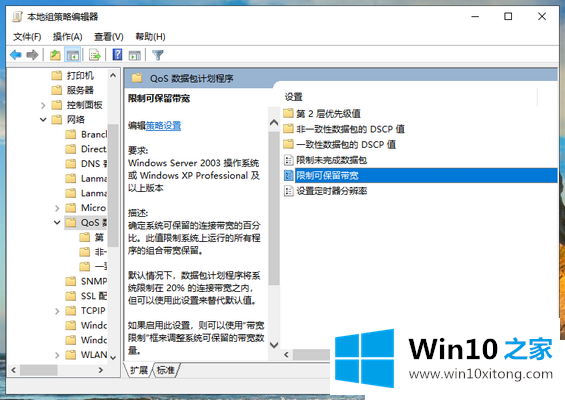This screenshot has width=565, height=400.
Task: Select 网络 in the tree
Action: [76, 120]
